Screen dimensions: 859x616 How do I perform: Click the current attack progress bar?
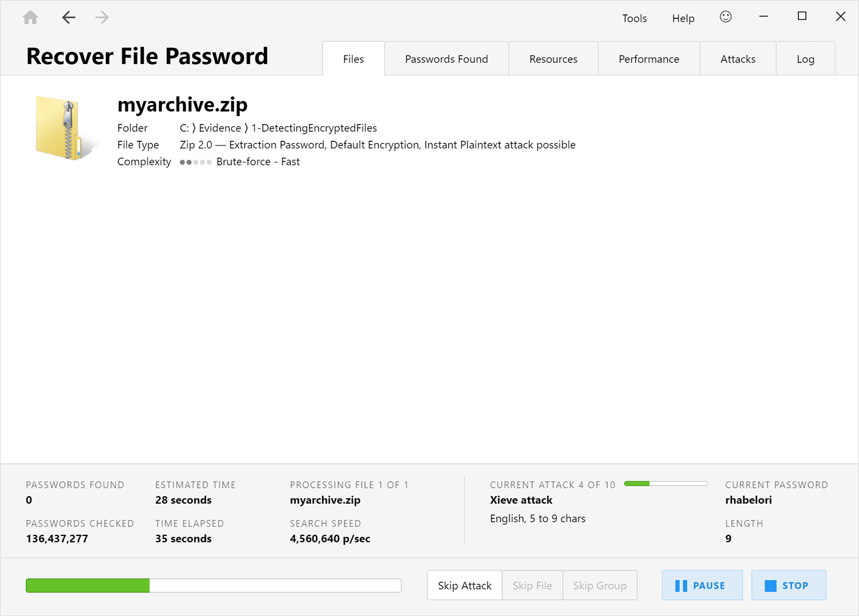666,484
